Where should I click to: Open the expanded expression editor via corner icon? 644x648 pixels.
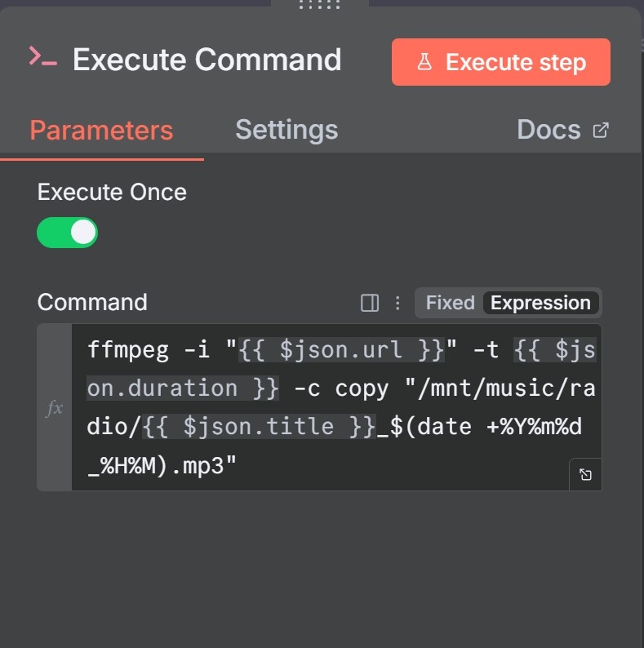[x=585, y=475]
